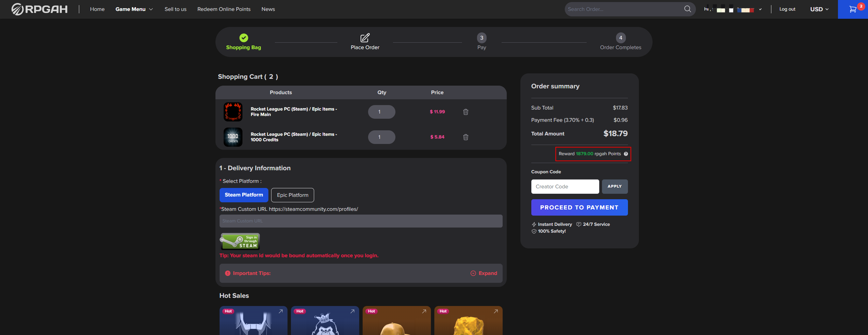
Task: Click Important Tips warning icon
Action: tap(228, 273)
